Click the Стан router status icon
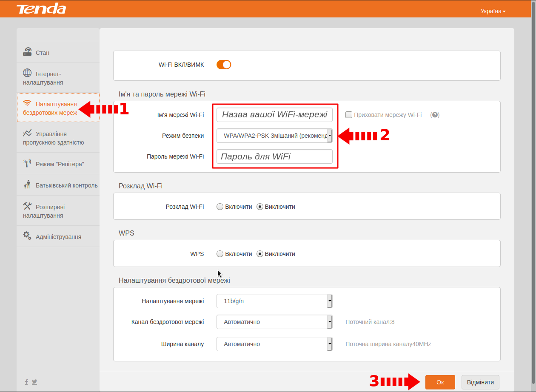The image size is (536, 392). [x=27, y=52]
